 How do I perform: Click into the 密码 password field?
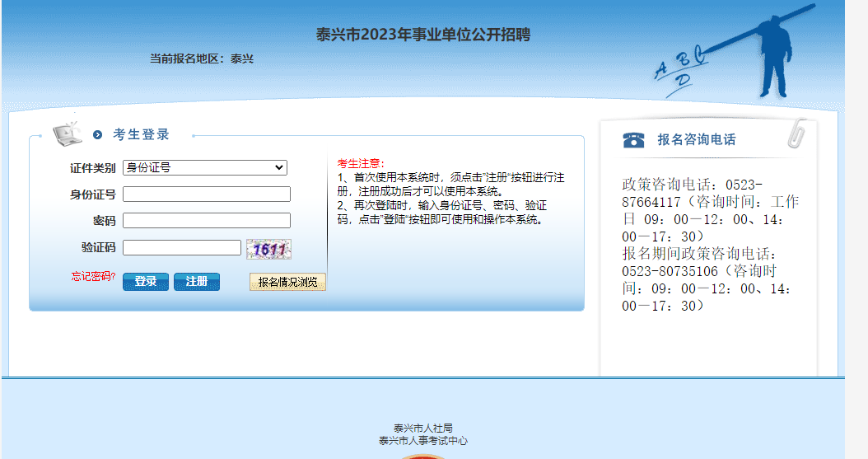pos(206,221)
